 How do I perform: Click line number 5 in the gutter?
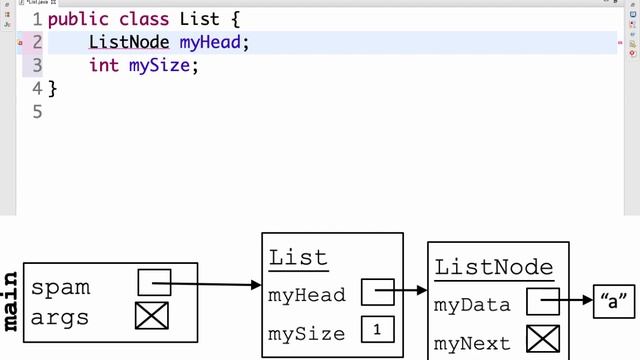tap(37, 112)
